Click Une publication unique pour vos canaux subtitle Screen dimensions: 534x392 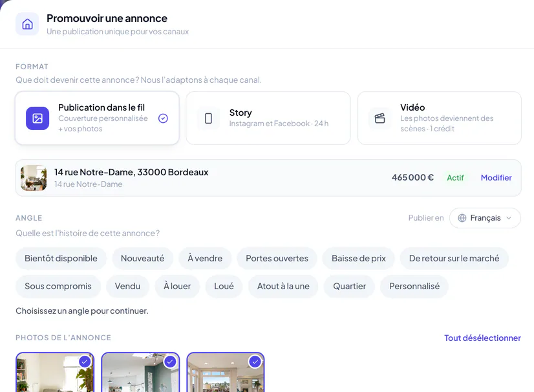[x=118, y=31]
